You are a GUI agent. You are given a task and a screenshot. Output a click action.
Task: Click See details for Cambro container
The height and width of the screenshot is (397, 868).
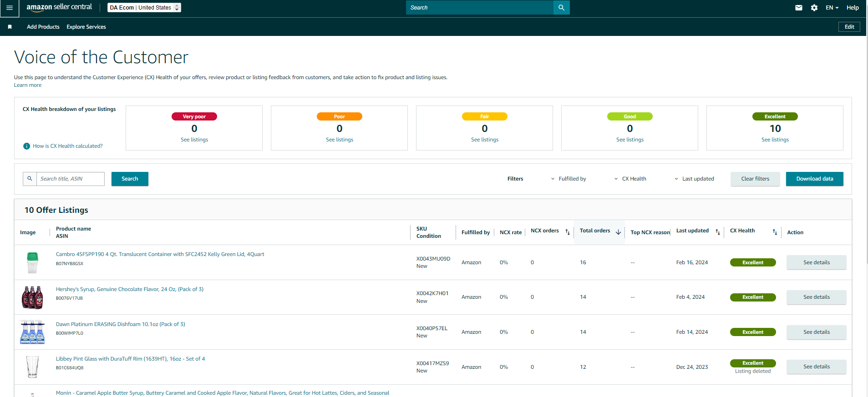click(817, 262)
